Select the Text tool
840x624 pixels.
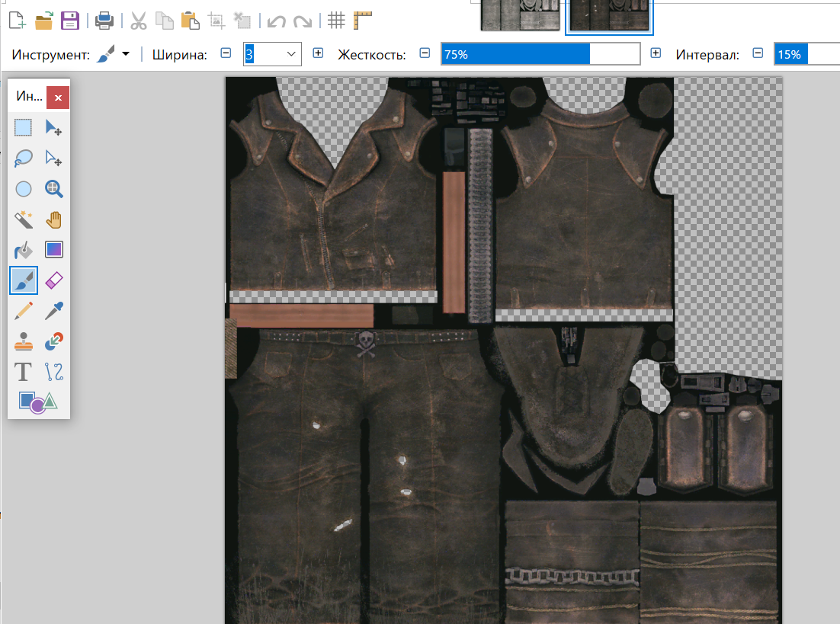(x=24, y=372)
